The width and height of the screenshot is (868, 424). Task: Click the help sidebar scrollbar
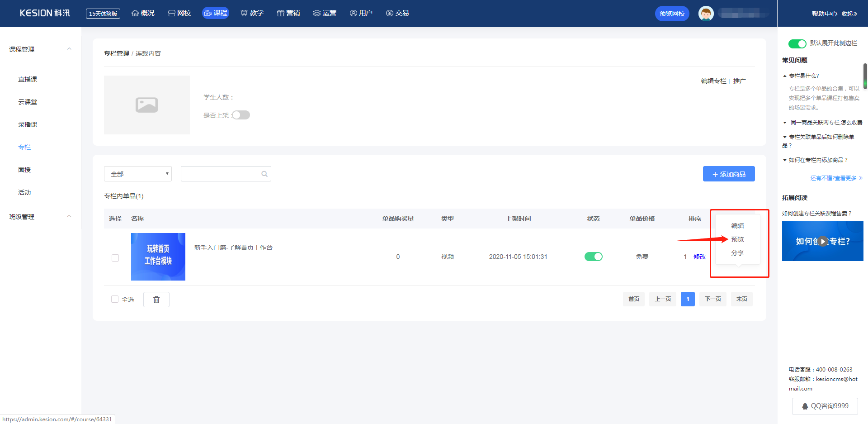tap(865, 76)
